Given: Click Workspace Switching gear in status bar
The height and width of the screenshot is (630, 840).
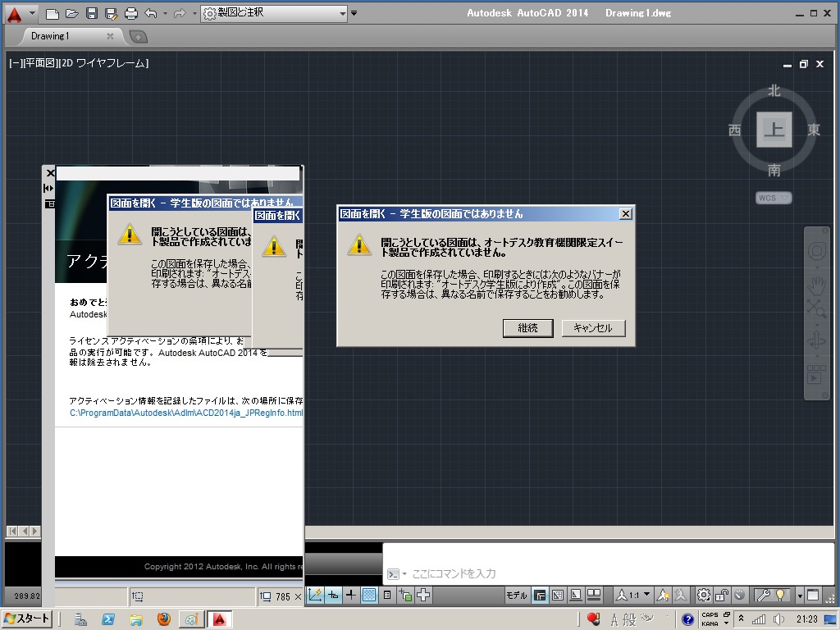Looking at the screenshot, I should (x=704, y=596).
